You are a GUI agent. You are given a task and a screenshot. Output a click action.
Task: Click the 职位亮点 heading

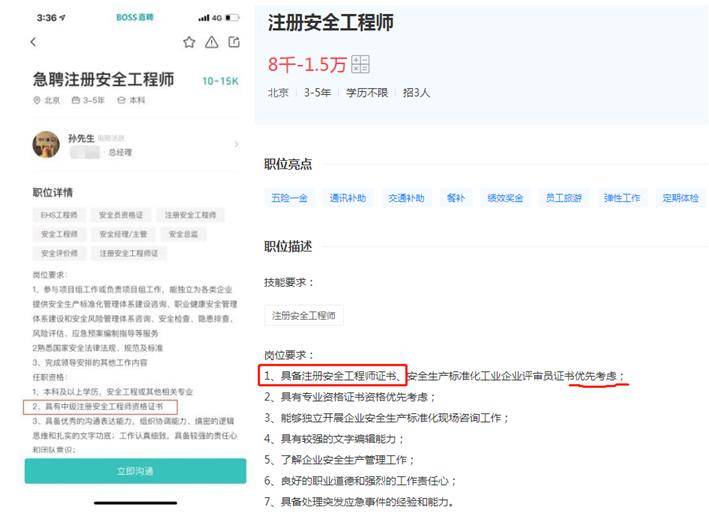pos(288,164)
